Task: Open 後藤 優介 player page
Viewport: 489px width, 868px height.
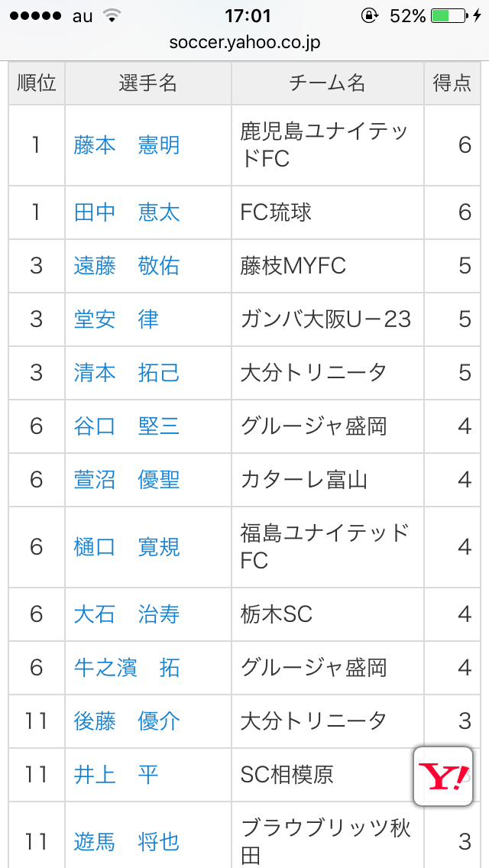Action: 127,721
